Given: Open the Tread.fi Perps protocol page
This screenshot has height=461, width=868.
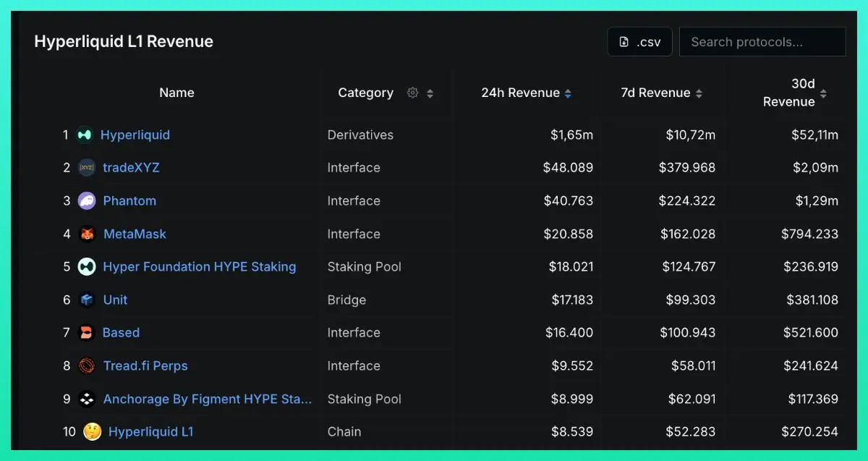Looking at the screenshot, I should (145, 365).
